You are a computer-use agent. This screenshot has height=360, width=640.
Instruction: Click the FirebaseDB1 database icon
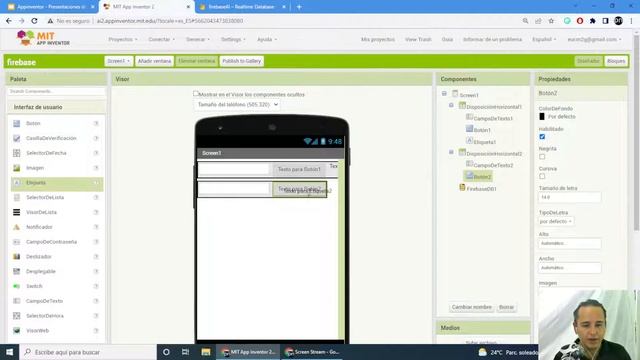462,187
